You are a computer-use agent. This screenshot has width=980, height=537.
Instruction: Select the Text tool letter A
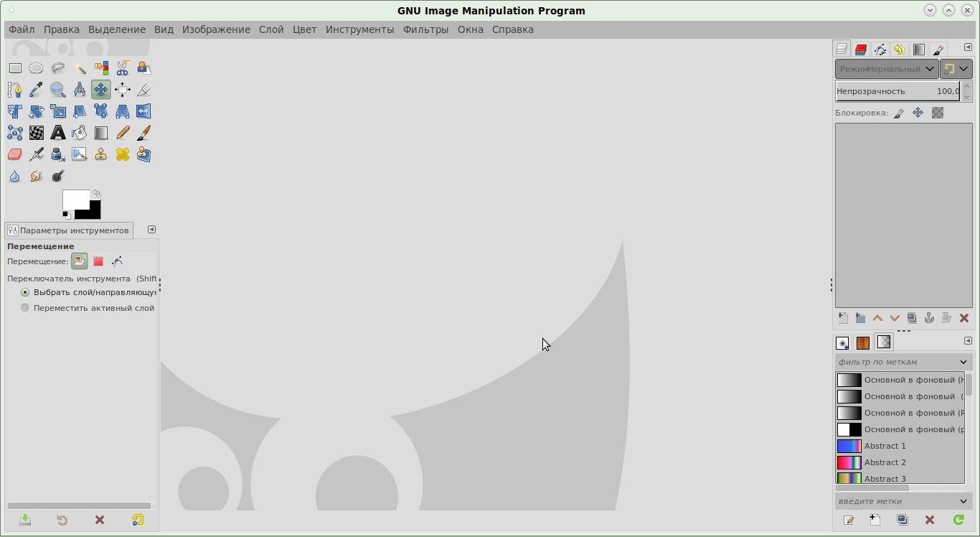tap(58, 133)
